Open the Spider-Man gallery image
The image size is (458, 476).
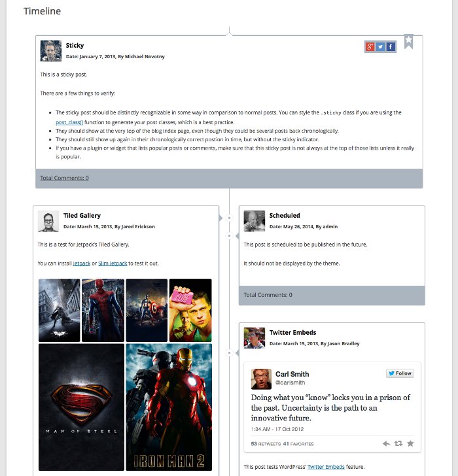(103, 310)
